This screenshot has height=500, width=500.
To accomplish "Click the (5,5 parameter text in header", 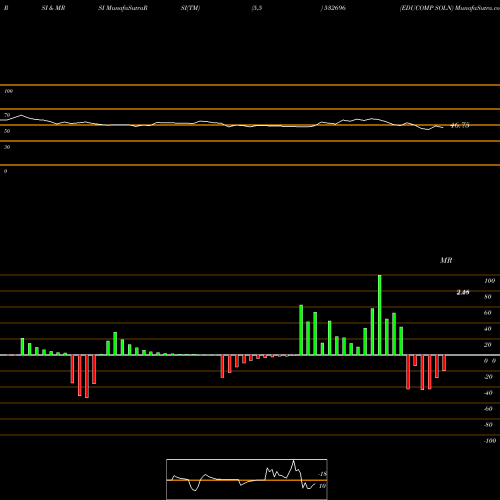I will click(x=257, y=8).
